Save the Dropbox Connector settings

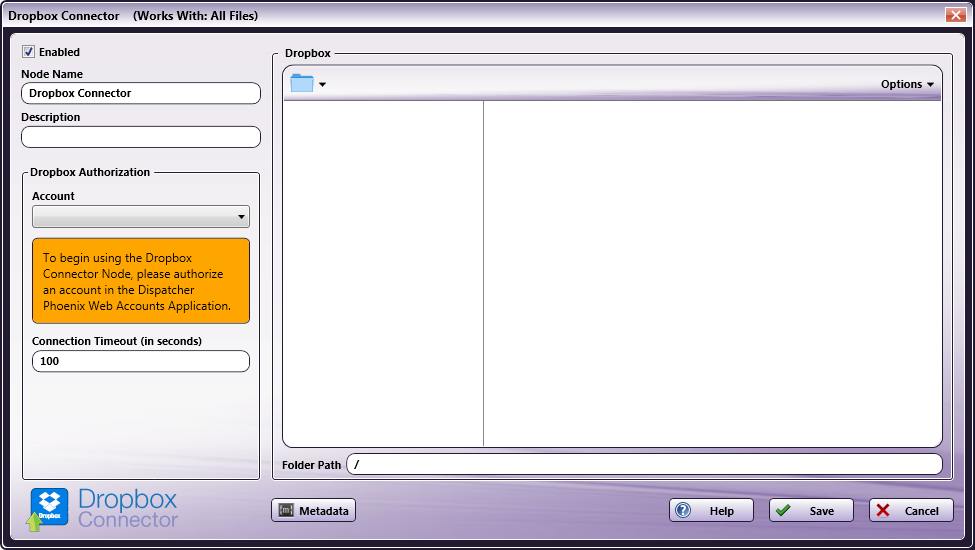point(811,510)
